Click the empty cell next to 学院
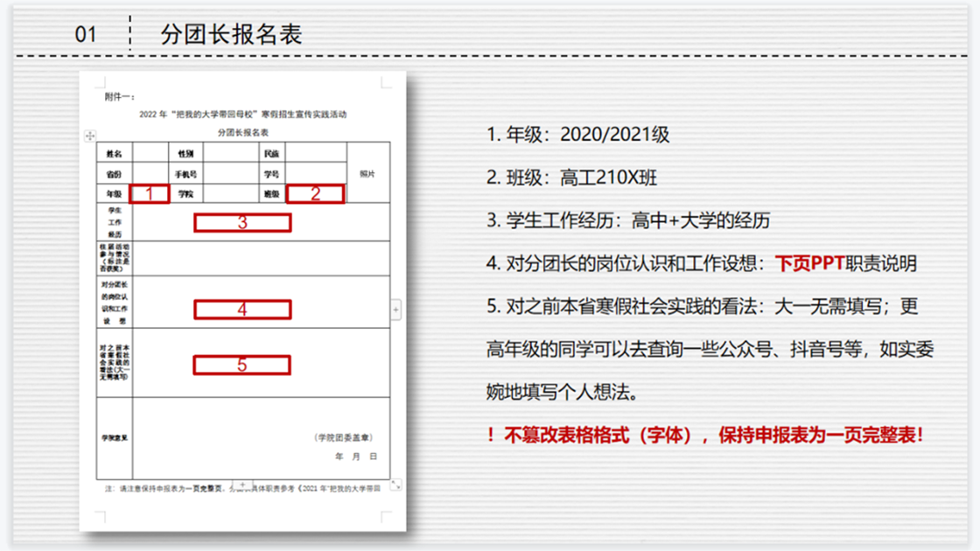980x551 pixels. point(231,193)
